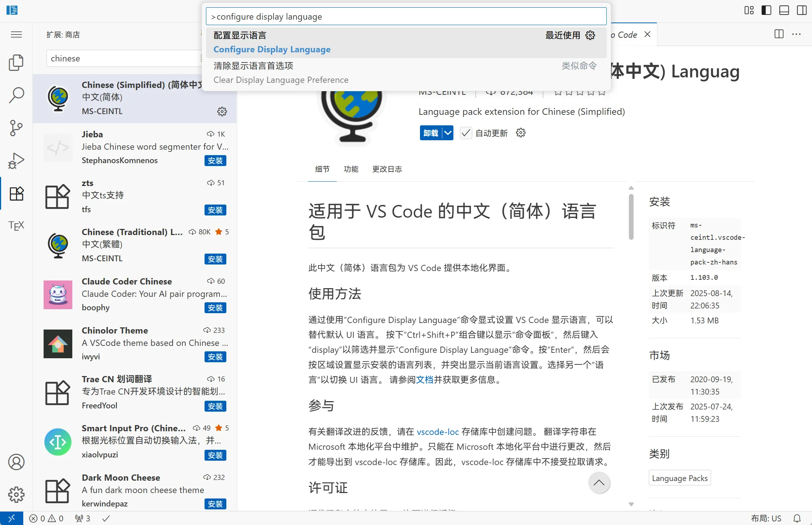Click the command palette input box

tap(406, 17)
